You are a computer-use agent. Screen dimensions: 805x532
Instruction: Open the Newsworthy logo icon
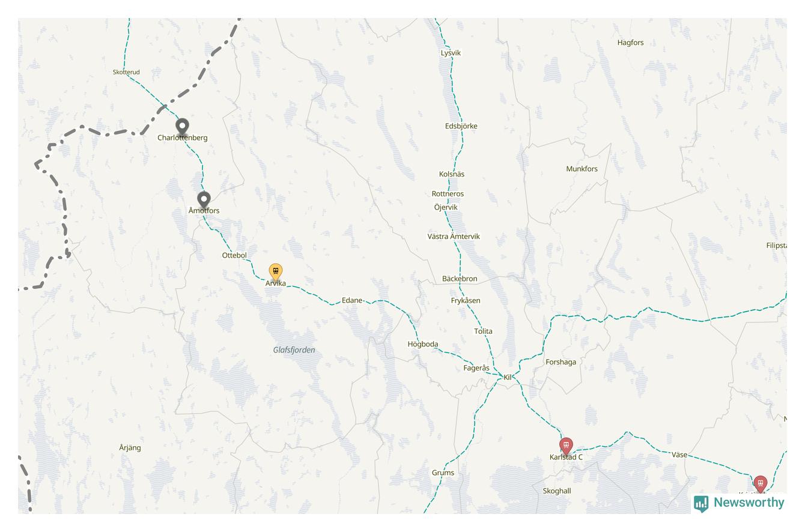pos(701,504)
